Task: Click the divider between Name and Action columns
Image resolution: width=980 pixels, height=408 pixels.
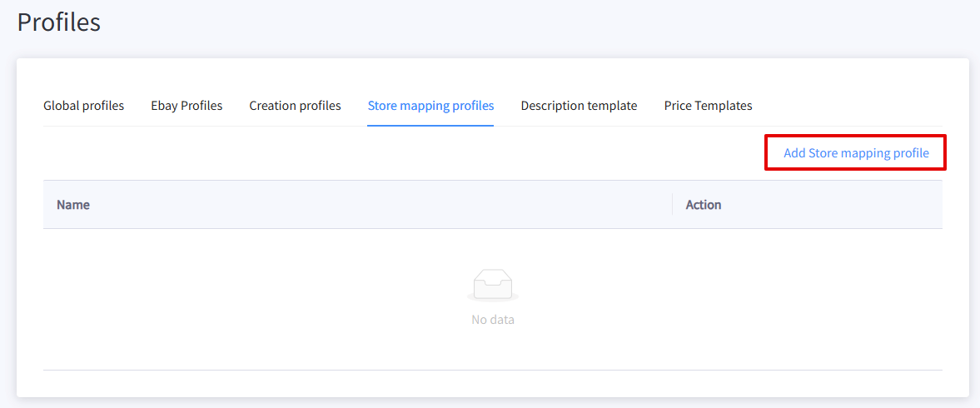Action: [673, 204]
